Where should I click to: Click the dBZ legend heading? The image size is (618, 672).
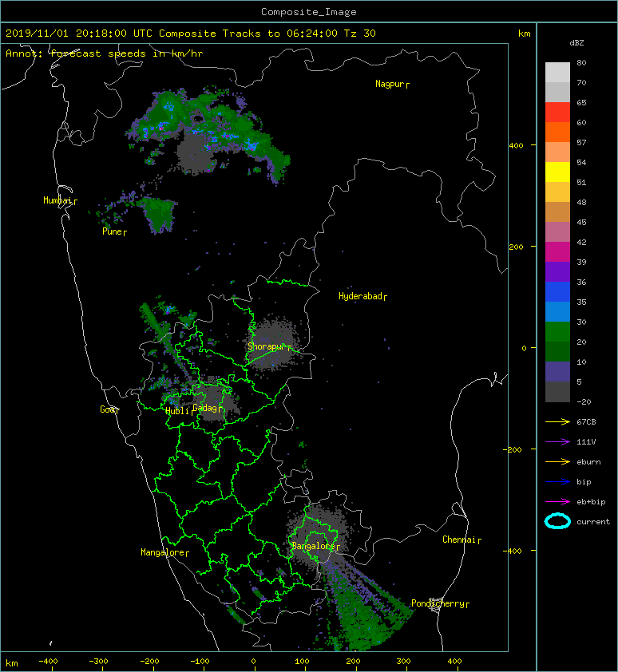point(576,43)
